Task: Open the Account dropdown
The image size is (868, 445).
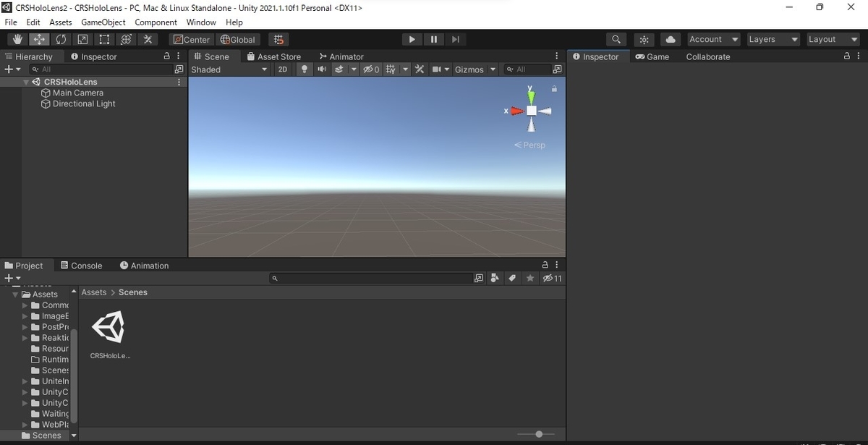Action: 713,39
